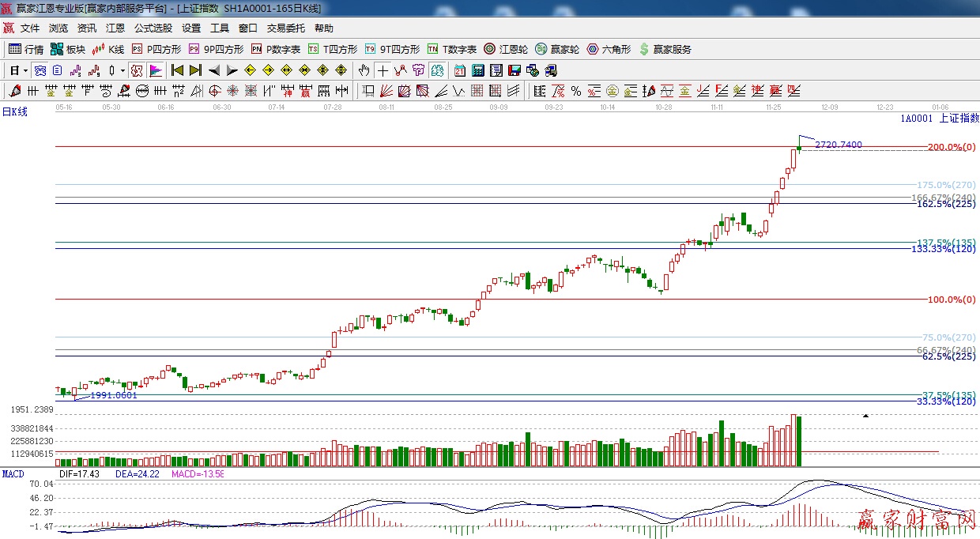Open the 六角形 hexagon tool
The width and height of the screenshot is (980, 539).
click(608, 49)
